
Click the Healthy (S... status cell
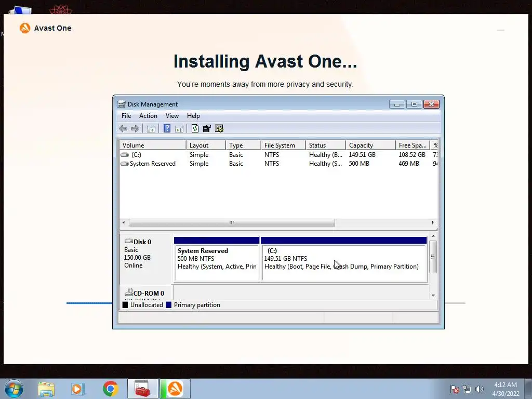tap(325, 164)
